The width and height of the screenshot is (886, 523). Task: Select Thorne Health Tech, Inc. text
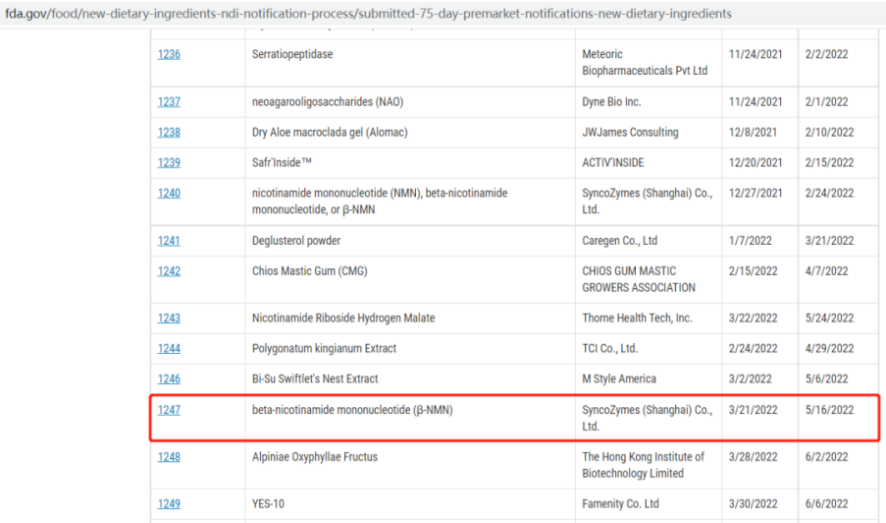point(637,318)
